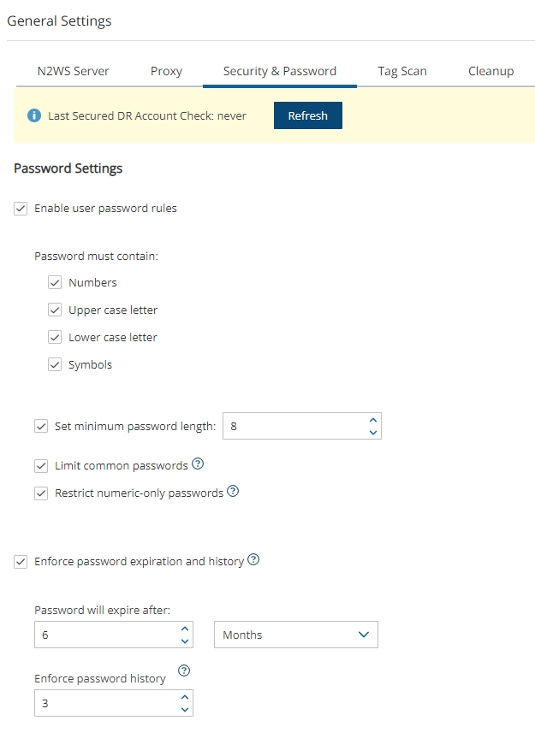Increase minimum password length with up arrow
535x756 pixels.
[372, 420]
